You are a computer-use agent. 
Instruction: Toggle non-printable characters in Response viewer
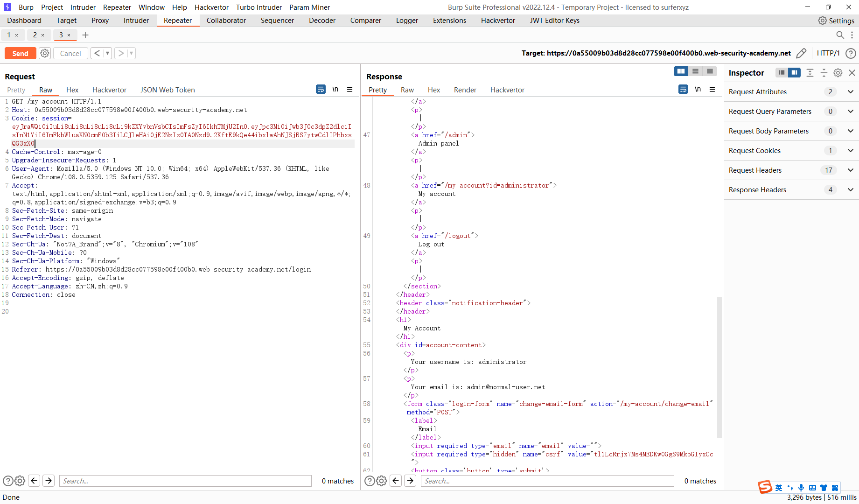[x=698, y=89]
